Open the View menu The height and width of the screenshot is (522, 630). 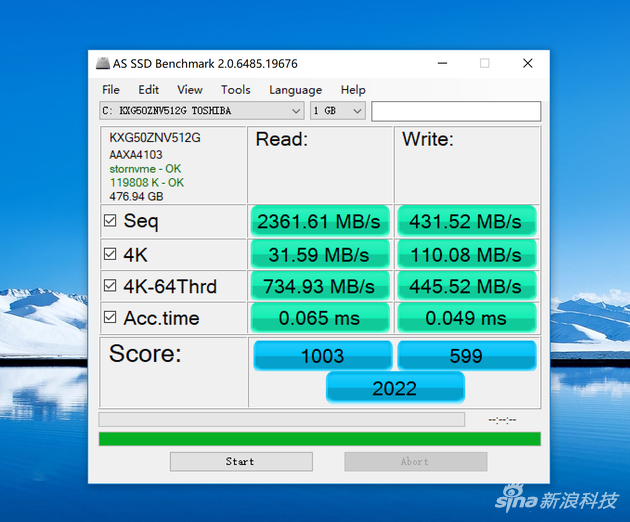click(x=190, y=90)
